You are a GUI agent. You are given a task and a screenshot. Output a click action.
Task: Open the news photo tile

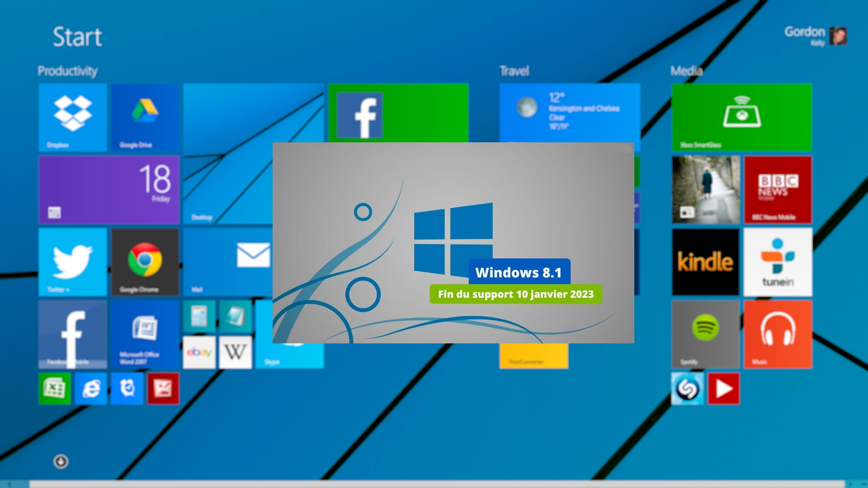pos(706,190)
